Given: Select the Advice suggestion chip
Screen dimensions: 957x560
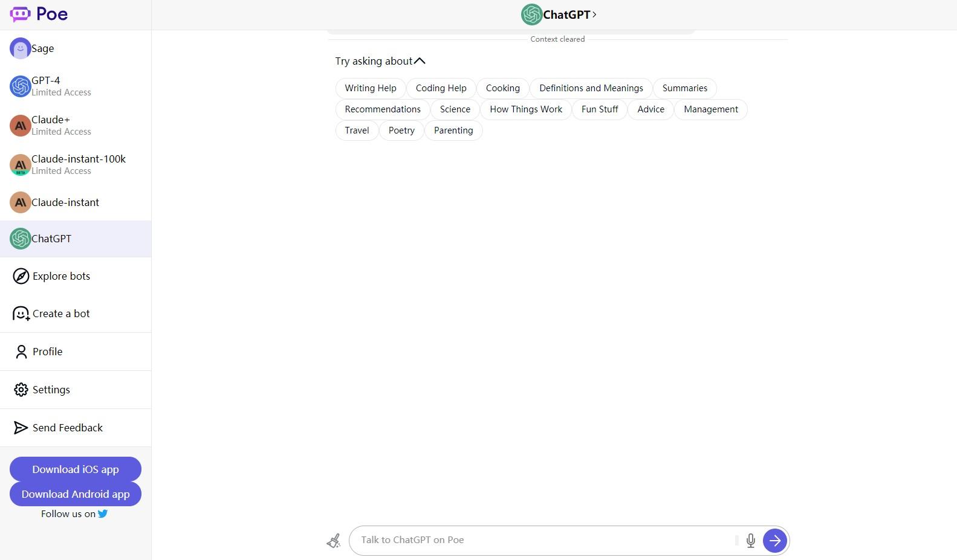Looking at the screenshot, I should click(651, 109).
